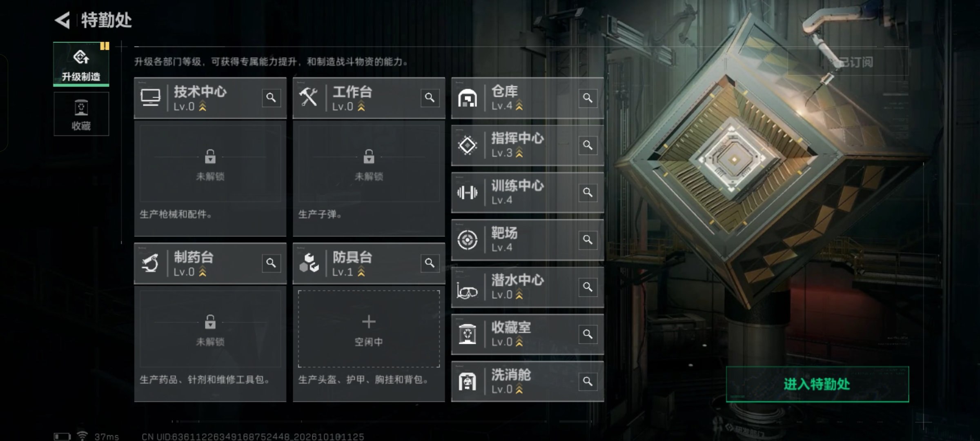Tap upgrade arrows on 制药台 Lv.0
The height and width of the screenshot is (441, 980).
tap(202, 272)
